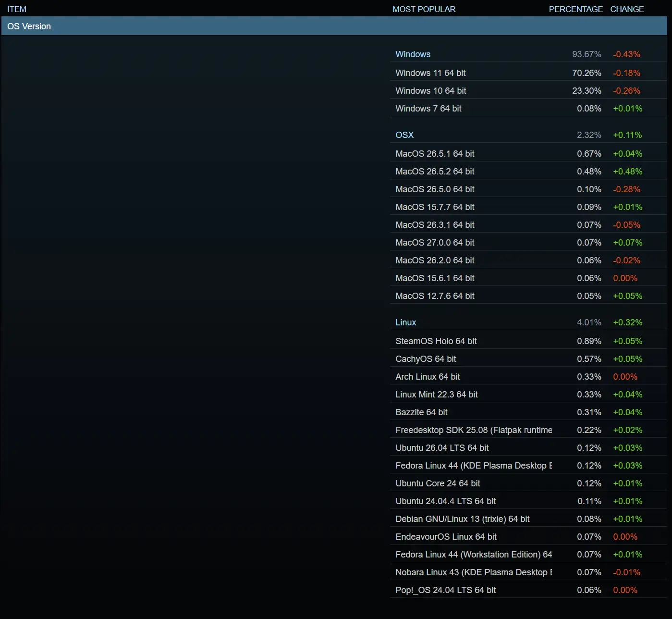This screenshot has height=619, width=672.
Task: Click the 0.22% Freedesktop SDK percentage
Action: (x=589, y=430)
